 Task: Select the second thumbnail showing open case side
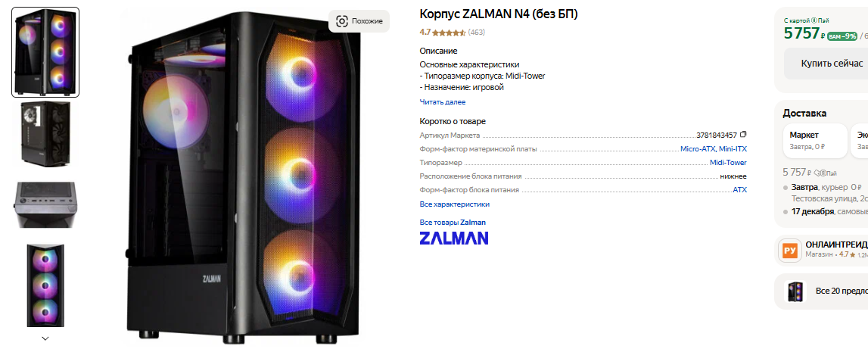click(x=45, y=133)
